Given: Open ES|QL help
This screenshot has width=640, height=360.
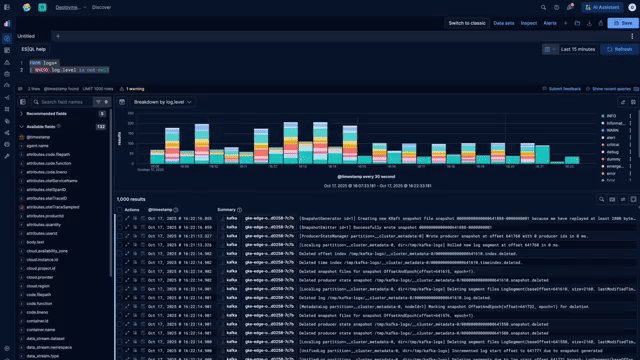Looking at the screenshot, I should click(x=33, y=49).
